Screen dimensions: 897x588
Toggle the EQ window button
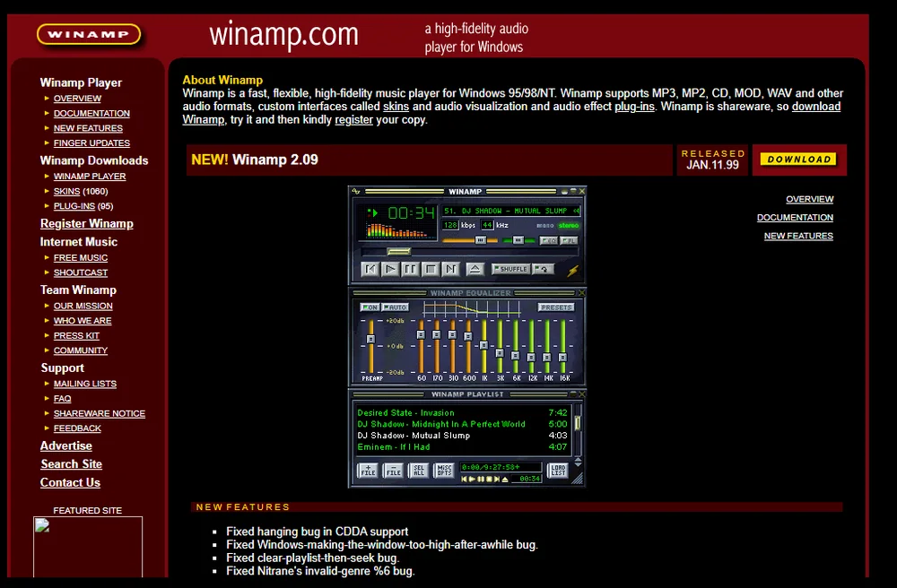[x=549, y=240]
